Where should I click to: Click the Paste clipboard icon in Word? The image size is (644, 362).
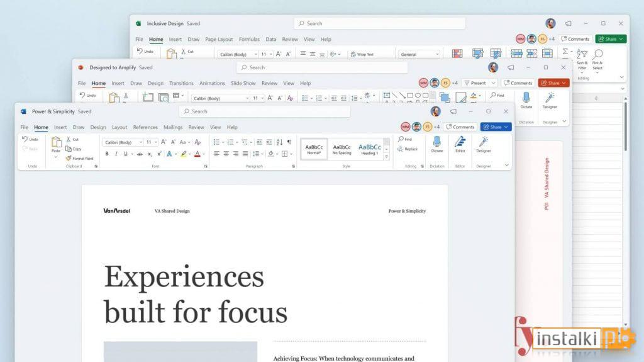click(56, 142)
